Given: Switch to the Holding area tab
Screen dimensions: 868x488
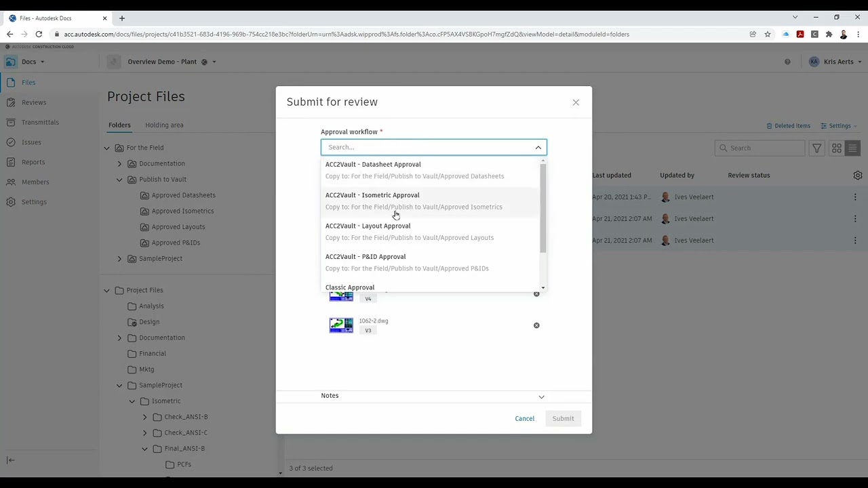Looking at the screenshot, I should pos(164,125).
